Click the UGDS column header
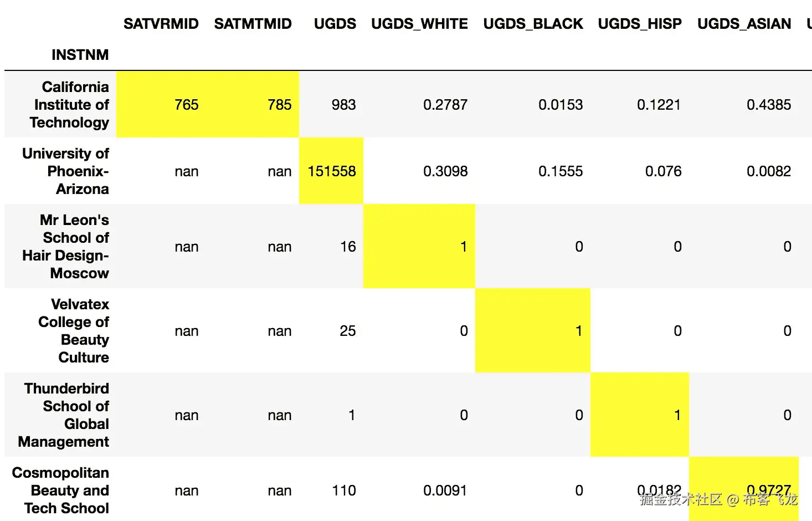This screenshot has height=521, width=812. point(335,24)
